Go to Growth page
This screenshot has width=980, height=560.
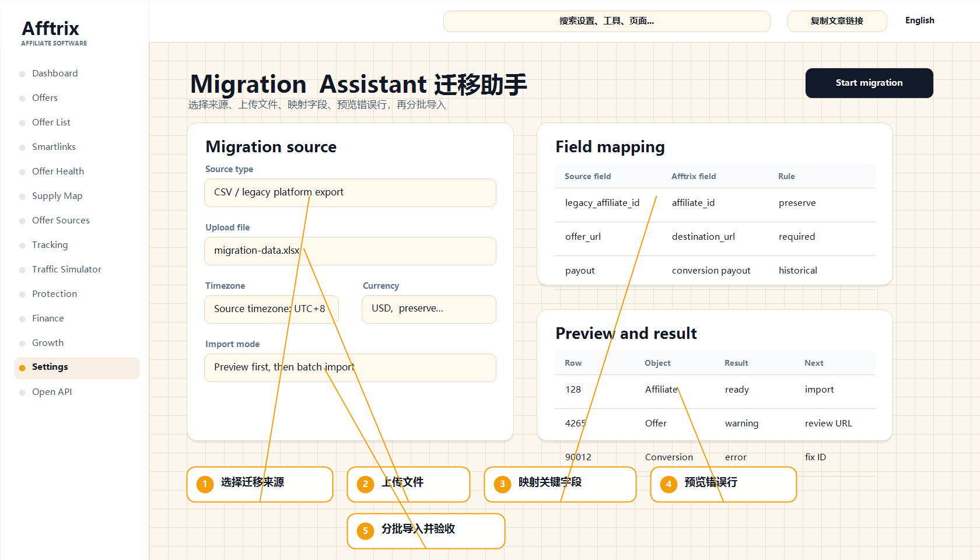pos(48,343)
